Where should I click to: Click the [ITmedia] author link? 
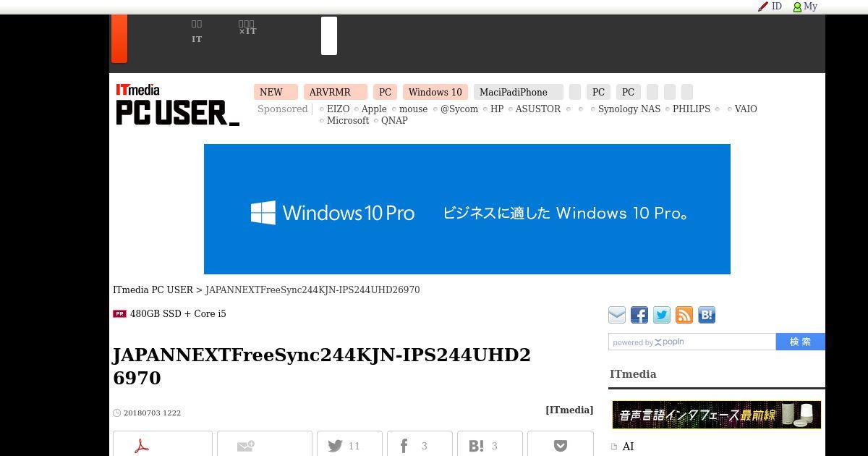tap(569, 410)
